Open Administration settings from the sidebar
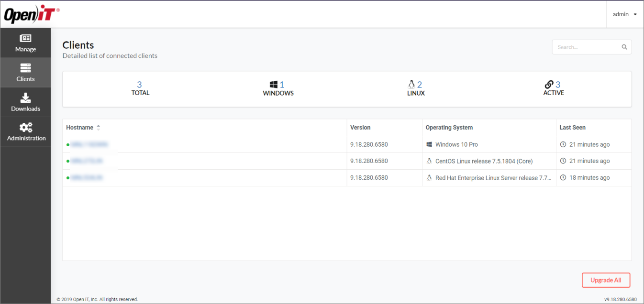Image resolution: width=644 pixels, height=304 pixels. (25, 131)
